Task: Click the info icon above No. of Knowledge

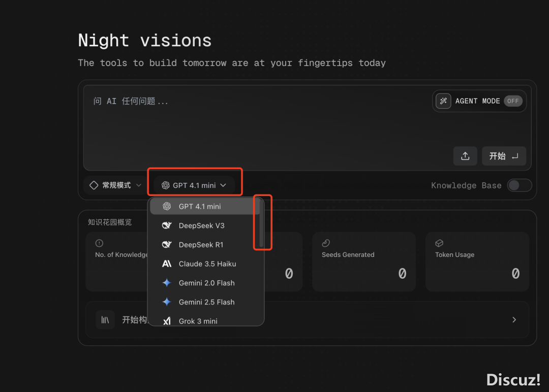Action: [x=99, y=243]
